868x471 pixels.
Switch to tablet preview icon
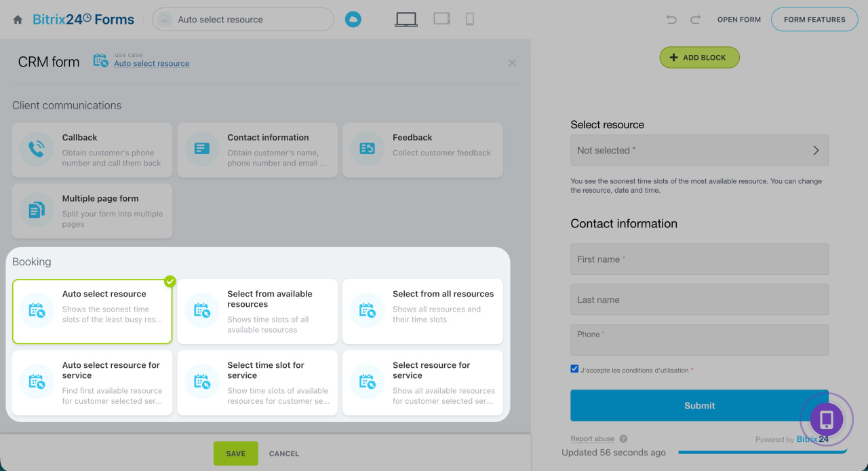pyautogui.click(x=442, y=19)
